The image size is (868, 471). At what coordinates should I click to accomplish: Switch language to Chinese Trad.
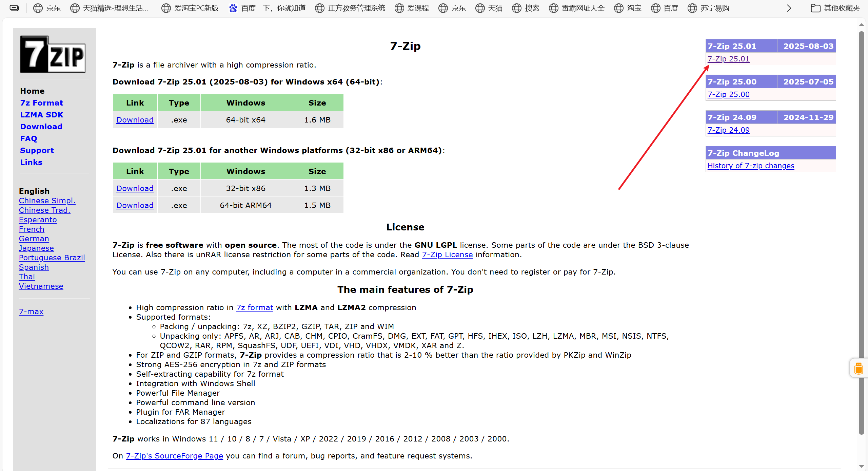pos(44,210)
